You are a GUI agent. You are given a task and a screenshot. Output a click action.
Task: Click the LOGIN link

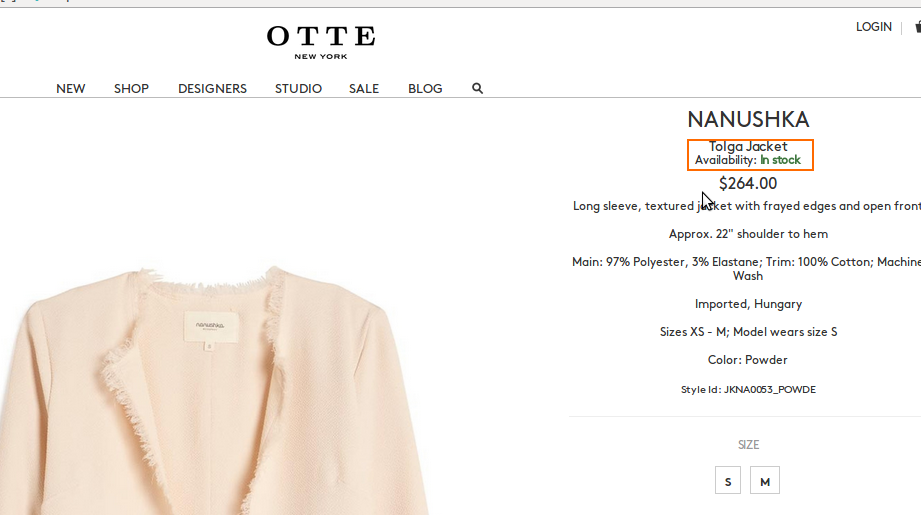coord(873,27)
